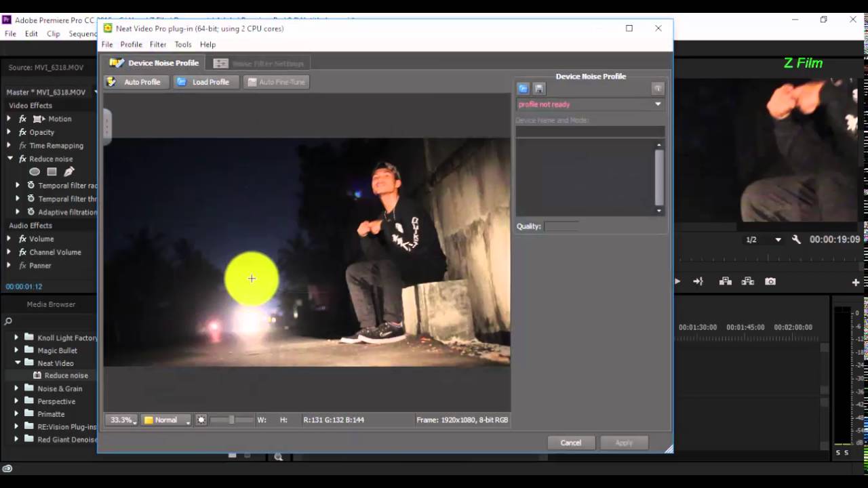Click the Device Name and Mode field
868x488 pixels.
pyautogui.click(x=590, y=132)
